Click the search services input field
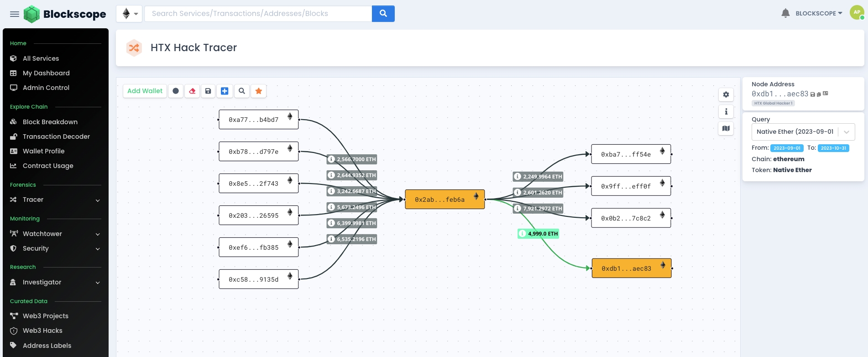 258,14
